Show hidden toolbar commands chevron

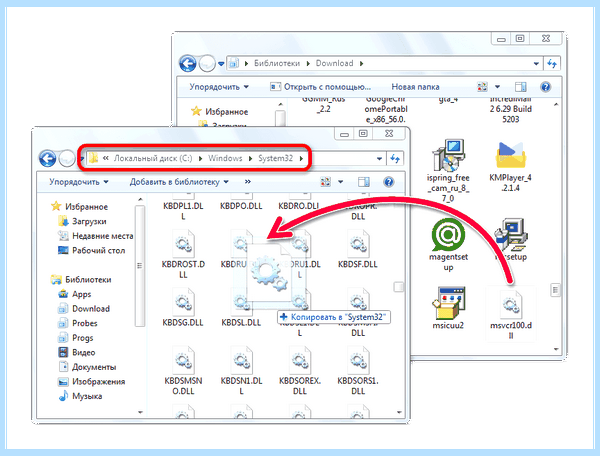(248, 182)
